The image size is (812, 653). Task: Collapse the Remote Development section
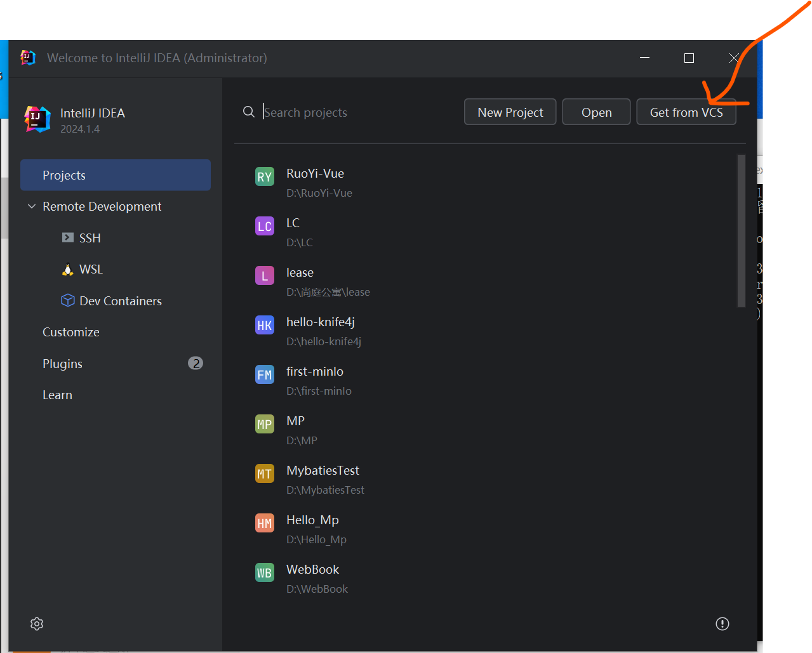pyautogui.click(x=32, y=206)
